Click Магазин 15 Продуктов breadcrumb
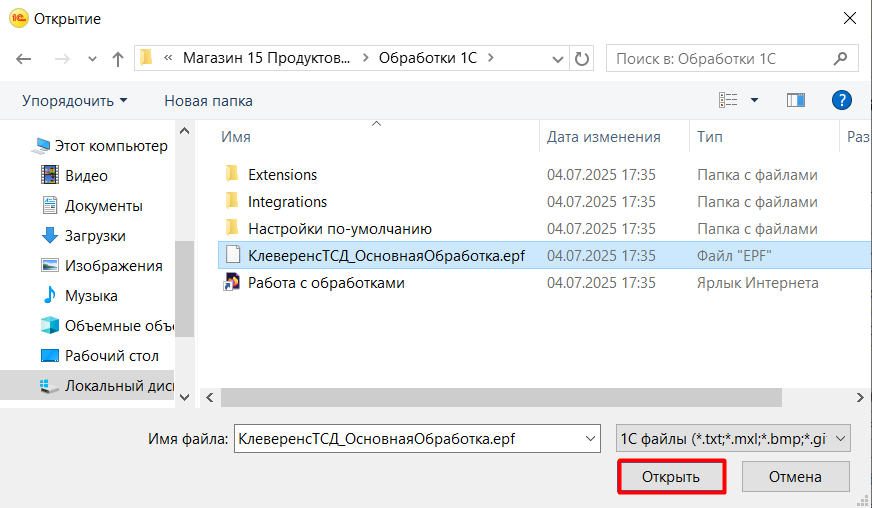Viewport: 872px width, 508px height. click(x=266, y=58)
